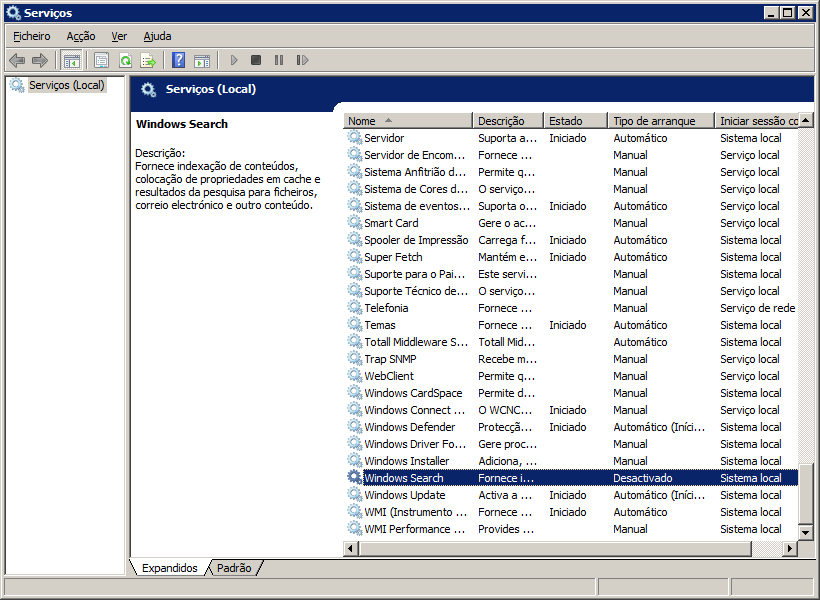Select the Super Fetch service row
This screenshot has width=820, height=600.
tap(571, 257)
